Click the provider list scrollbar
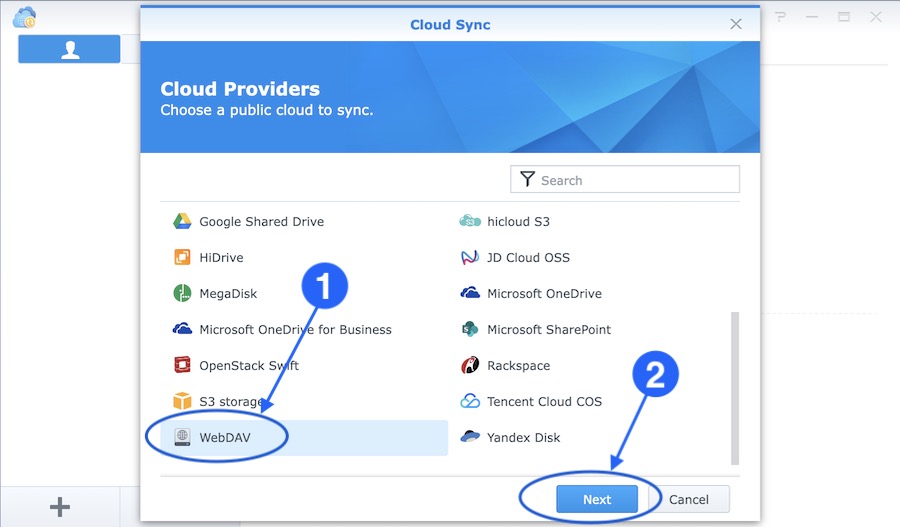Image resolution: width=900 pixels, height=527 pixels. [735, 388]
